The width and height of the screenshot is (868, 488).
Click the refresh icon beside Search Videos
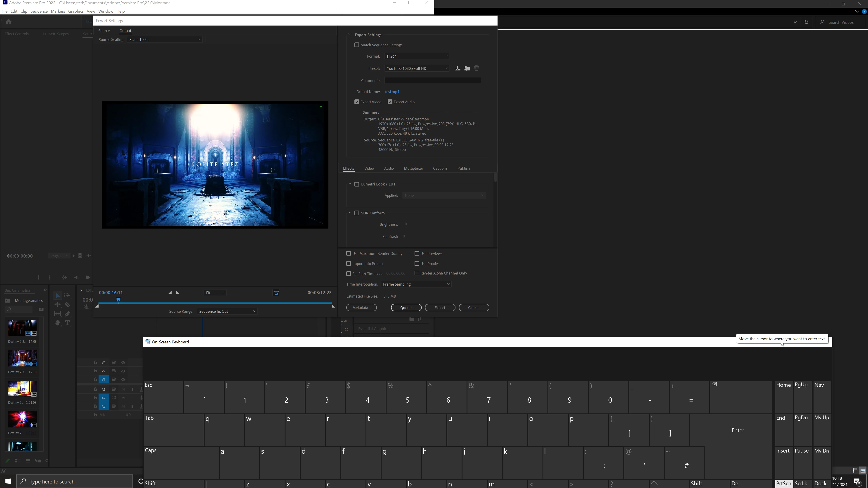point(806,22)
